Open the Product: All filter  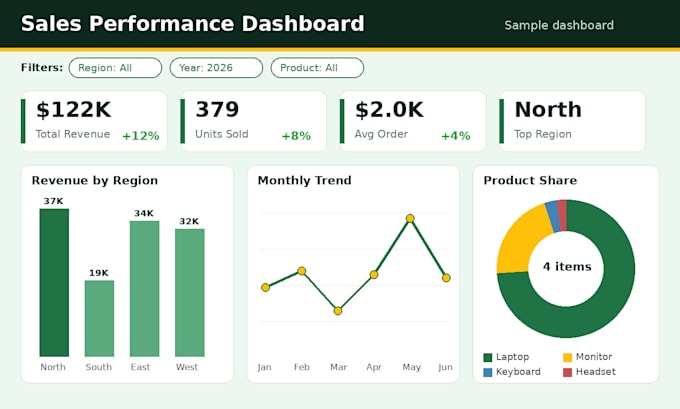[317, 68]
